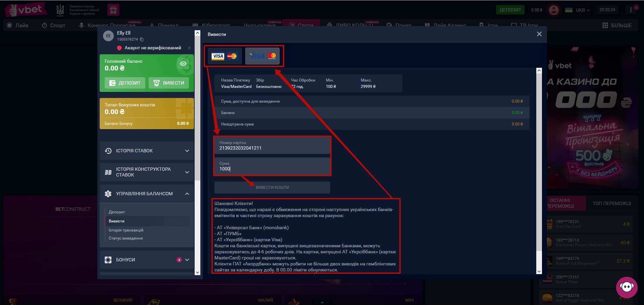Select the second Visa/MasterCard payment option
Image resolution: width=644 pixels, height=305 pixels.
click(262, 56)
